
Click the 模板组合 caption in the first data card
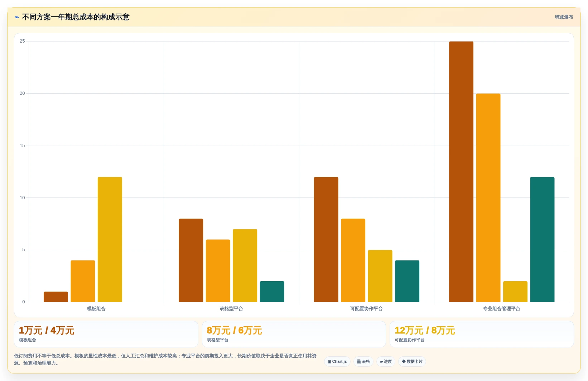click(28, 340)
